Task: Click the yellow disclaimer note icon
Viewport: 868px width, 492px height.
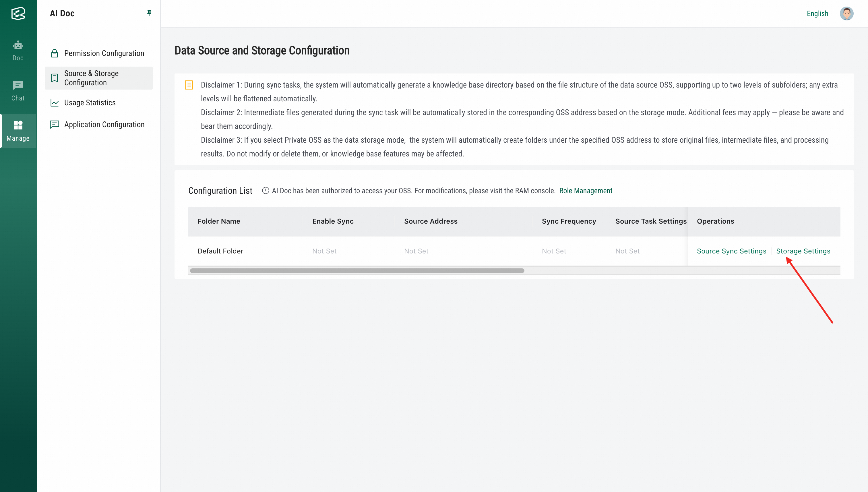Action: pos(189,85)
